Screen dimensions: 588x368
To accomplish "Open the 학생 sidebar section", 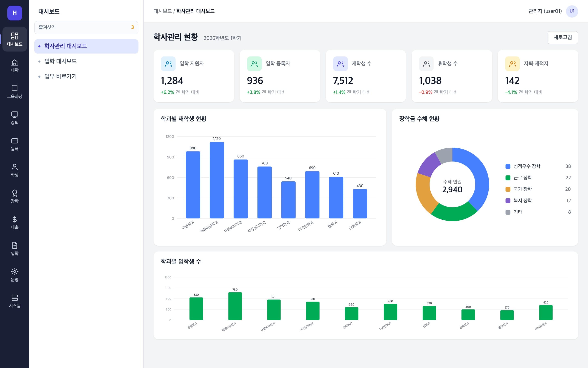I will [x=14, y=170].
